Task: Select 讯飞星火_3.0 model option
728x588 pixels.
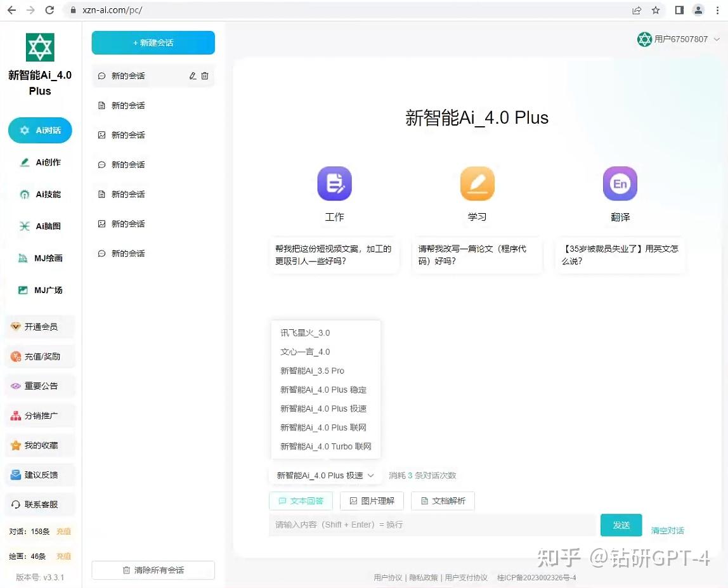Action: pos(325,333)
